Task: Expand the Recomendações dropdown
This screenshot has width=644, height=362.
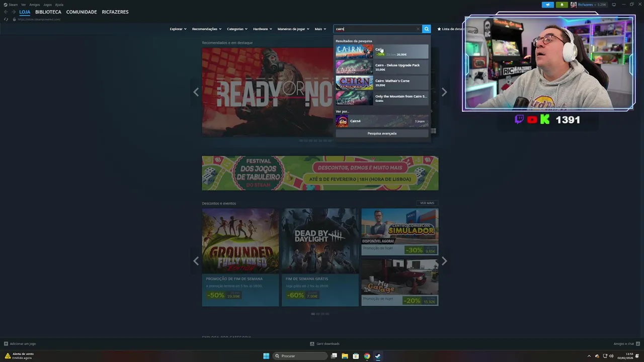Action: (207, 29)
